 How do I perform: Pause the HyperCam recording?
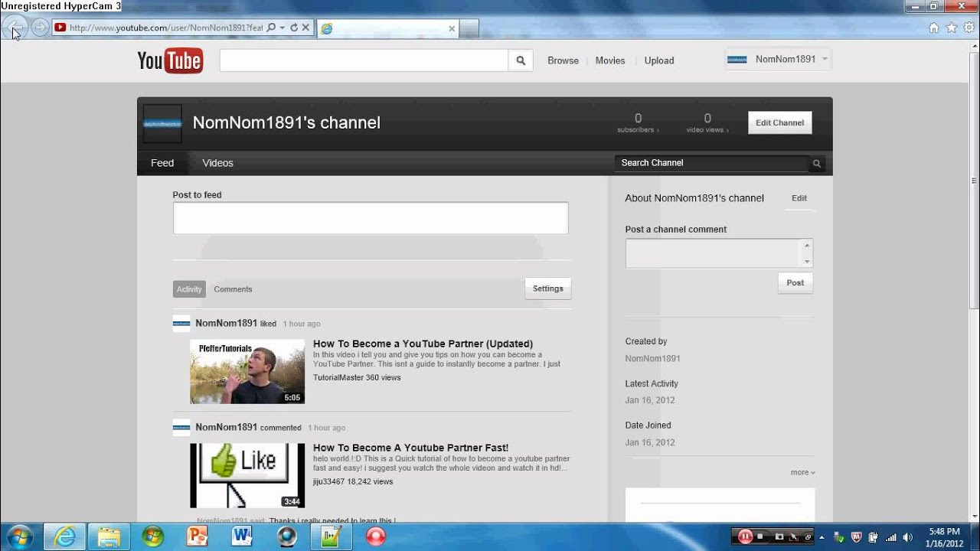click(745, 536)
